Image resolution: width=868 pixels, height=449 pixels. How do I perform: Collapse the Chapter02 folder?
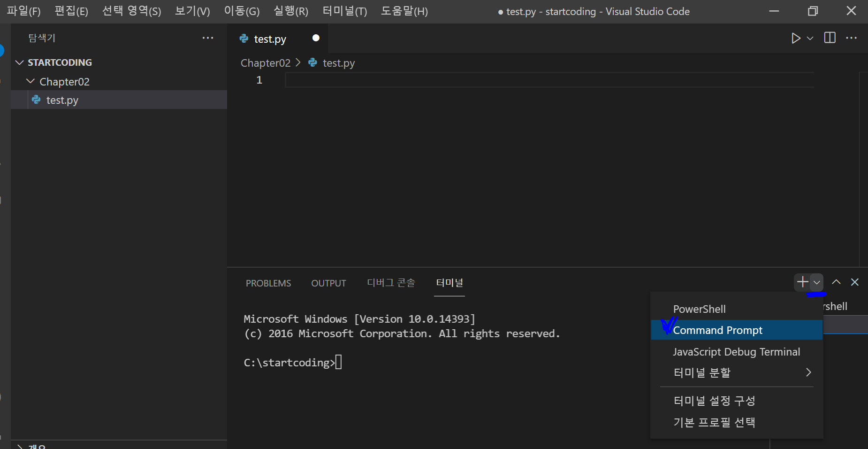coord(30,81)
